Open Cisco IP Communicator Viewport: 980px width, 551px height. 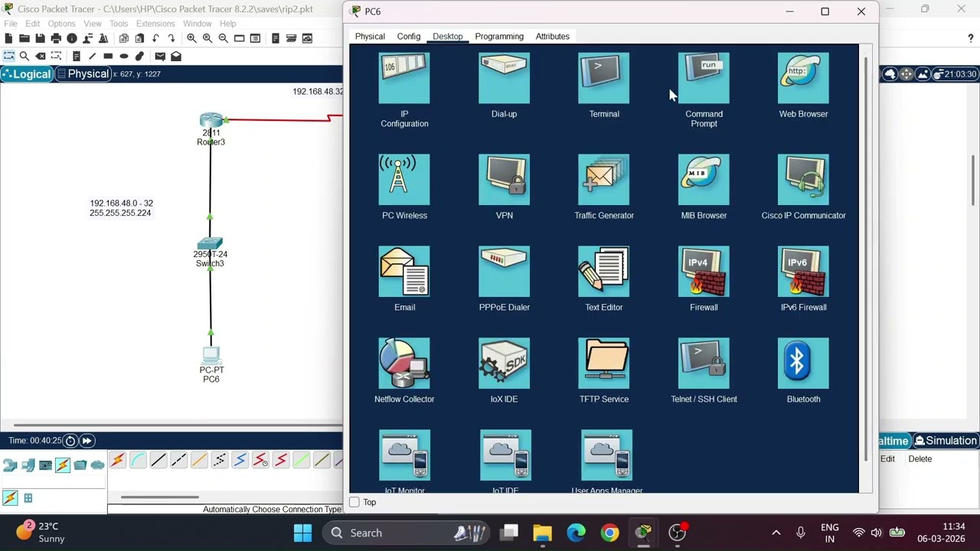[803, 180]
